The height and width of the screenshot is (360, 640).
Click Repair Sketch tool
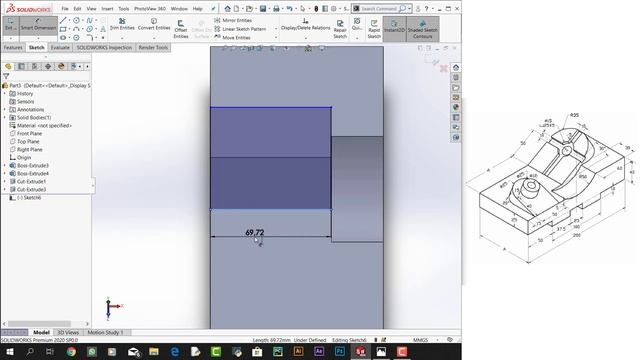click(x=340, y=29)
